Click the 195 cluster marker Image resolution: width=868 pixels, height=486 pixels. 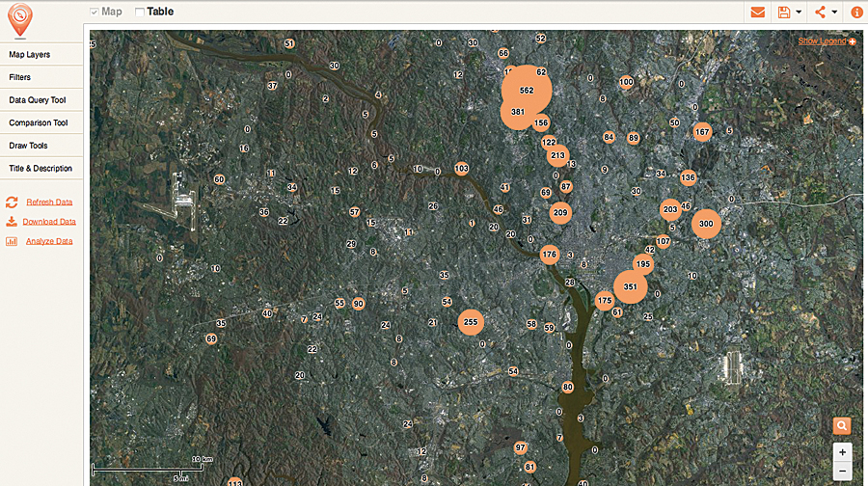click(x=642, y=264)
